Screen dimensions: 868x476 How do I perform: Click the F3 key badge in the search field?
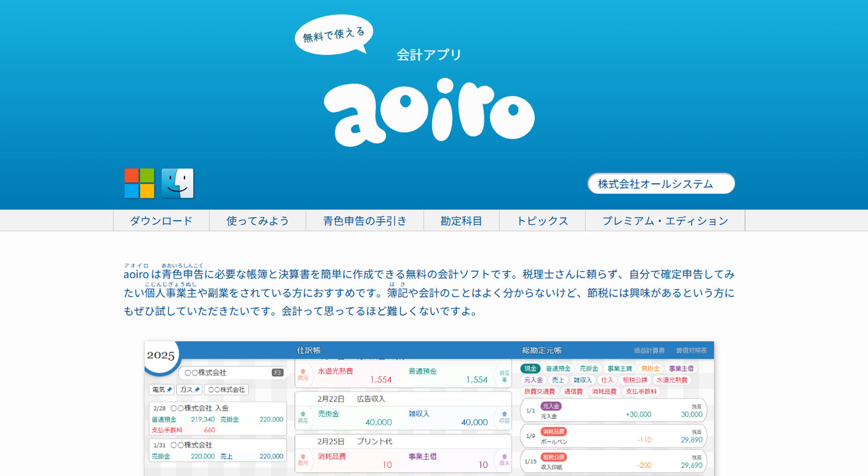point(278,372)
